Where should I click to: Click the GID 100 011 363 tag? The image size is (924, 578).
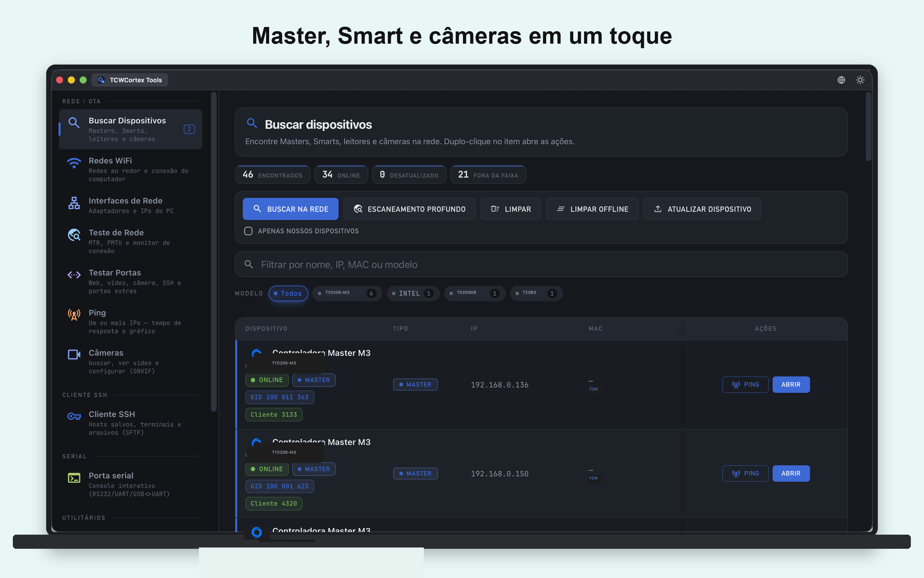pos(279,397)
